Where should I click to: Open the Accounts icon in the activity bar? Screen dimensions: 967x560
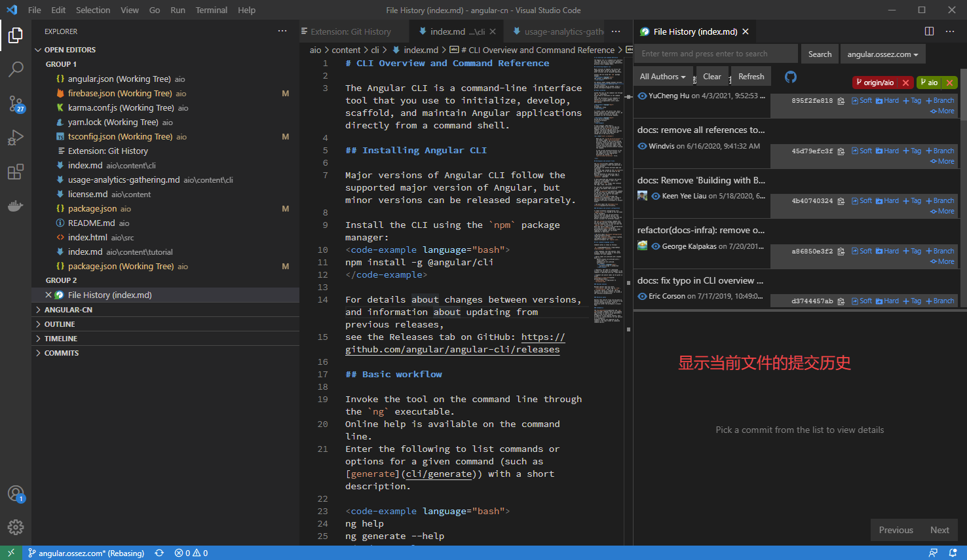(16, 495)
